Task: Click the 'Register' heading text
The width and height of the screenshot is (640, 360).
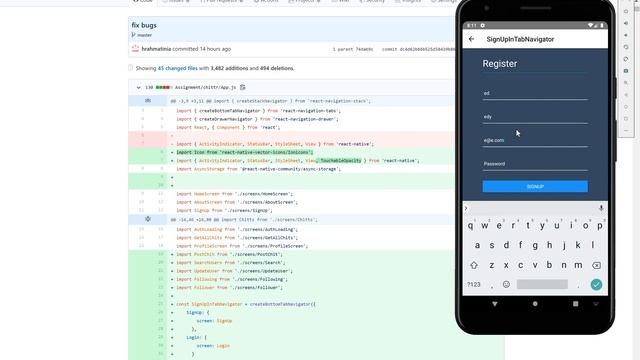Action: pos(500,64)
